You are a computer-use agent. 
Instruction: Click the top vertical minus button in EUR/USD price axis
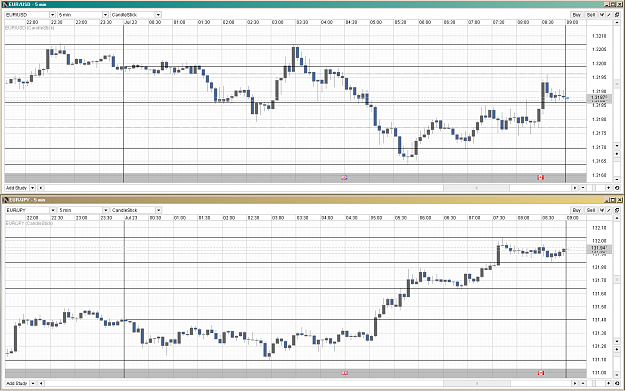[617, 22]
